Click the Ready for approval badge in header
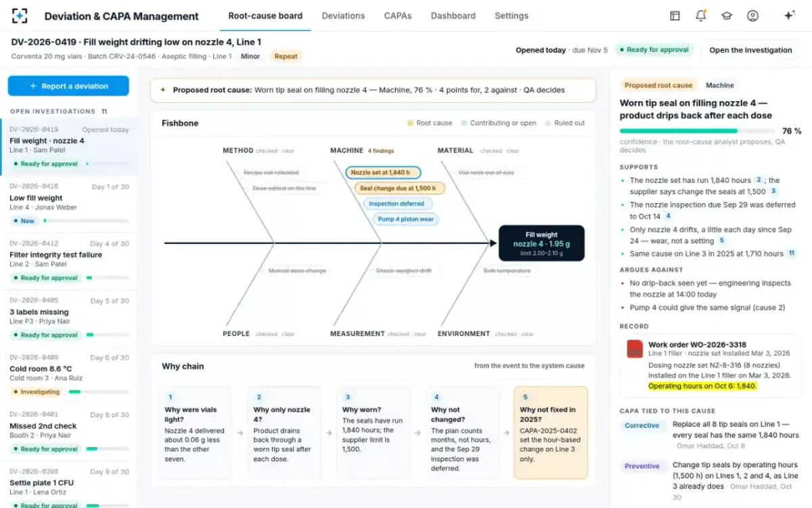The width and height of the screenshot is (812, 508). pos(654,49)
